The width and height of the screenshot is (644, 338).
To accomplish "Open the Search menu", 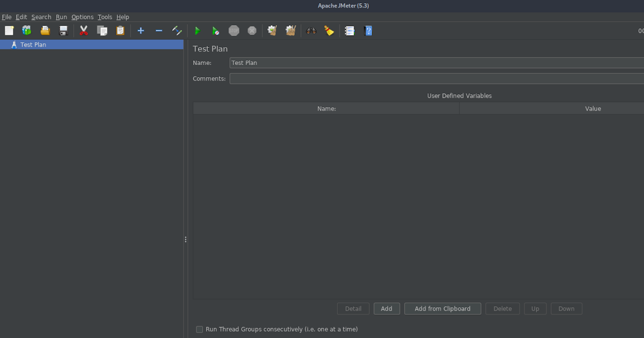I will (x=41, y=17).
